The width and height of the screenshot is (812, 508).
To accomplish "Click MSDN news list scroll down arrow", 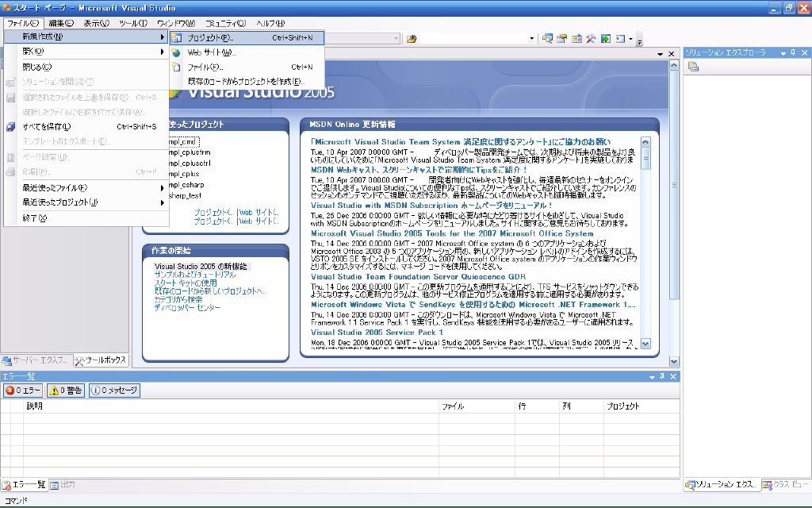I will [645, 344].
